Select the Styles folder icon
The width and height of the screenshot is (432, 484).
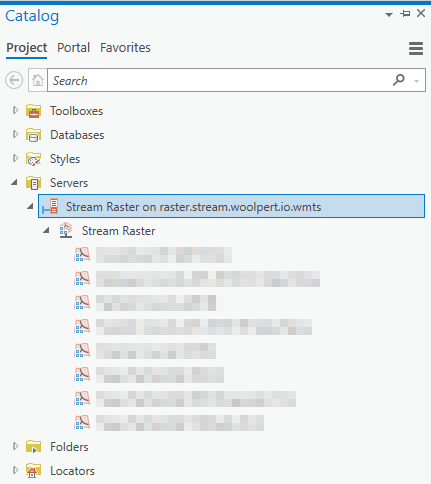coord(33,159)
